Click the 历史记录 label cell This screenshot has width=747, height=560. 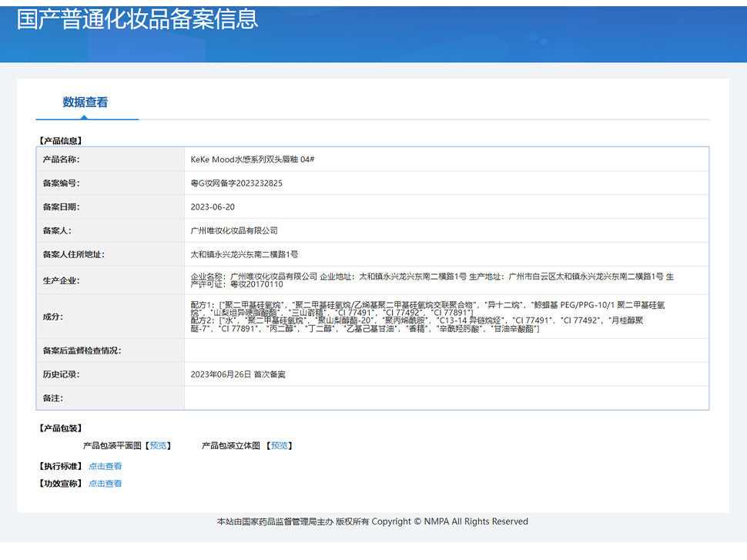tap(111, 374)
